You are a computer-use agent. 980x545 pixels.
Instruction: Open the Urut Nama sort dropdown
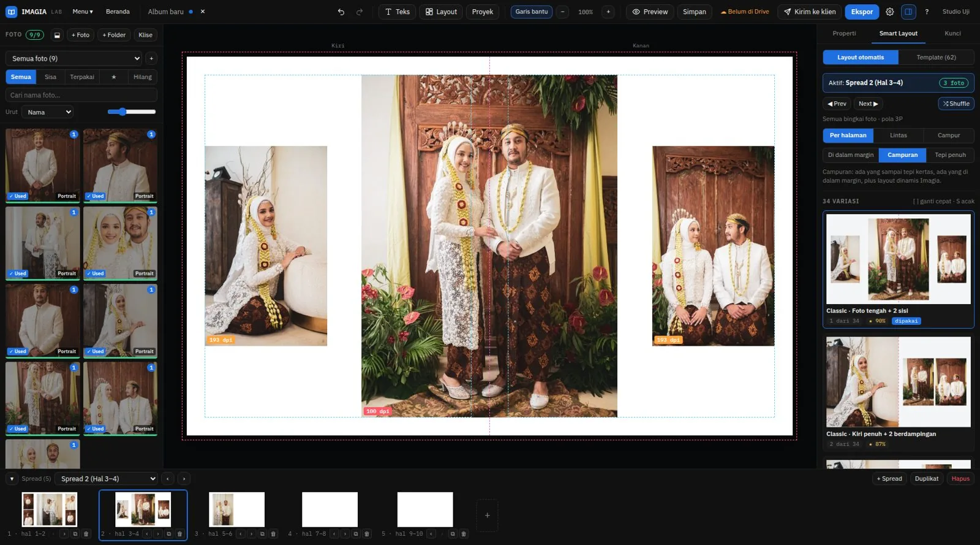pos(48,112)
